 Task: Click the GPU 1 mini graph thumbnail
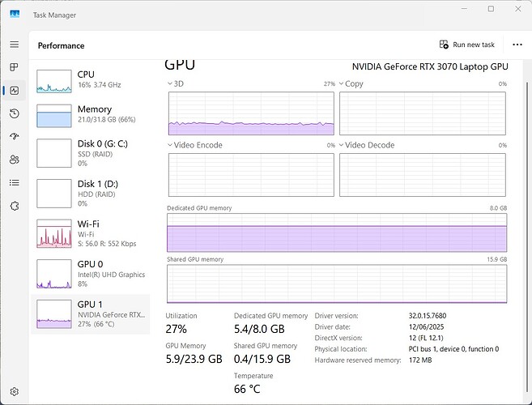click(x=54, y=314)
